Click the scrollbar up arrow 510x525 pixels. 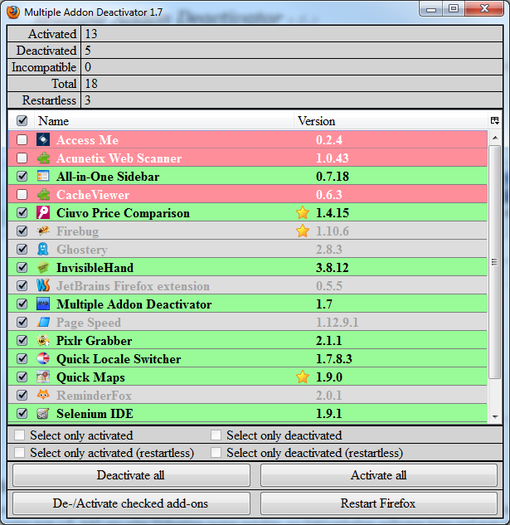pyautogui.click(x=495, y=138)
